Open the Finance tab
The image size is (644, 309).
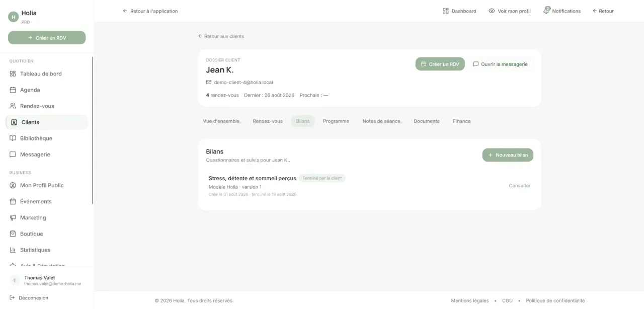(462, 121)
